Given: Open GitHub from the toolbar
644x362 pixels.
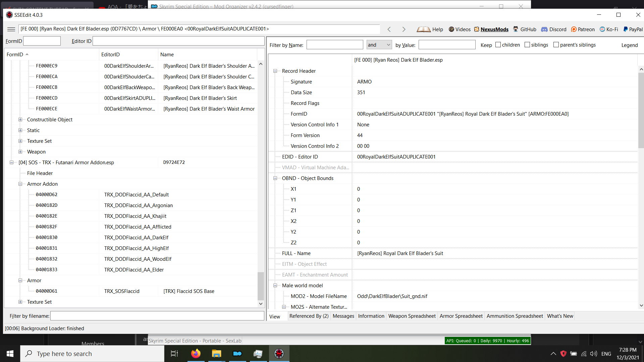Looking at the screenshot, I should 525,29.
